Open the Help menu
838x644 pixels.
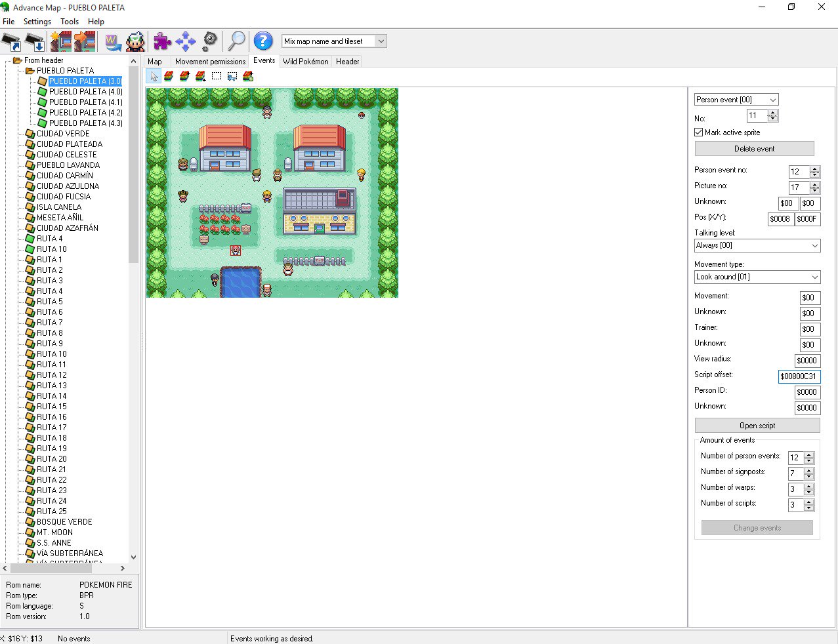tap(96, 22)
